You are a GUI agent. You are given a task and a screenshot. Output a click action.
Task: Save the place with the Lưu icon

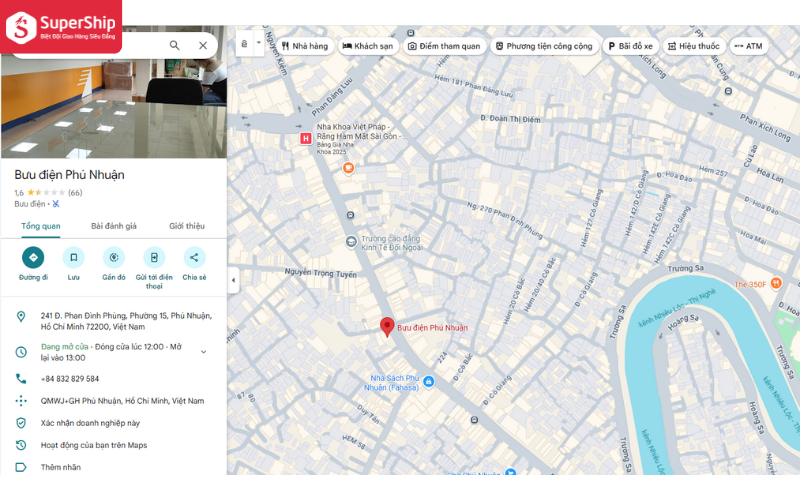(73, 258)
